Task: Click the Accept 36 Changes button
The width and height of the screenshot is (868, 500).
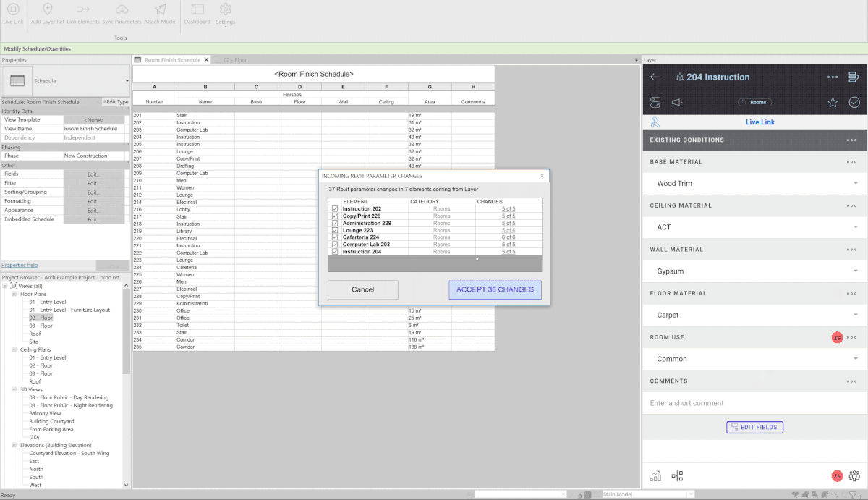Action: click(495, 289)
